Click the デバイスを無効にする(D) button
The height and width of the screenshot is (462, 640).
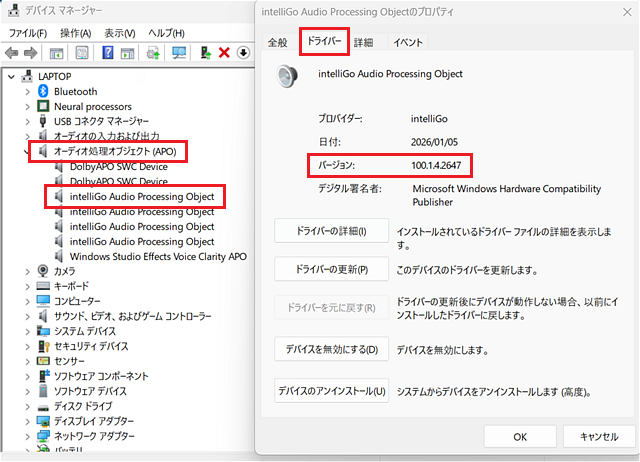[331, 349]
